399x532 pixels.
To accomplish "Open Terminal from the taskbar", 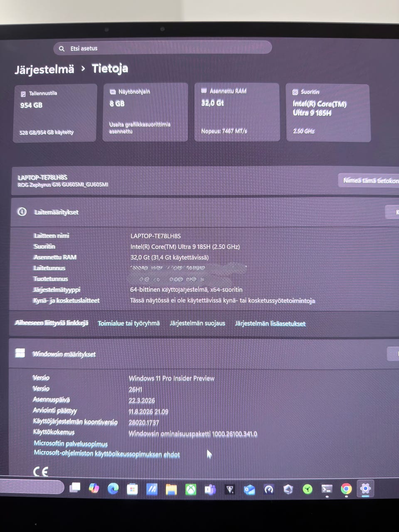I will tap(327, 489).
